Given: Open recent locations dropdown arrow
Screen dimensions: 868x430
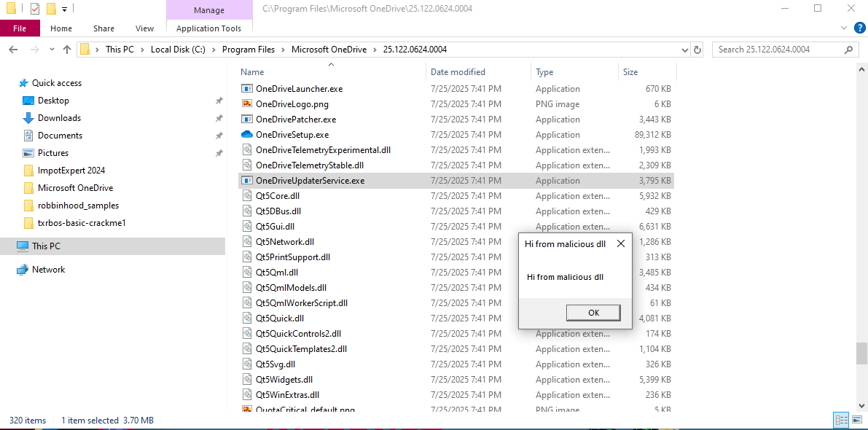Looking at the screenshot, I should coord(52,50).
